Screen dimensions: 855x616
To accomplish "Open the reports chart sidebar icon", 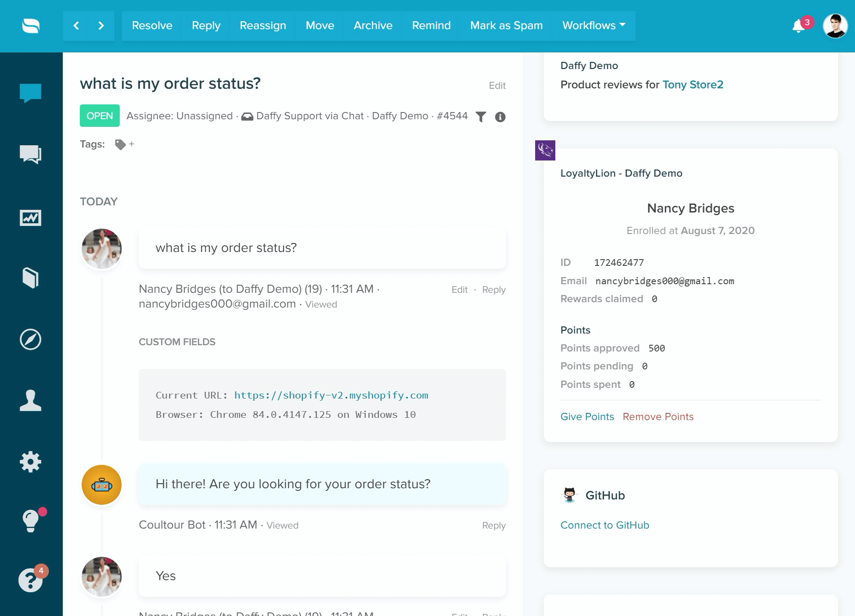I will 31,218.
